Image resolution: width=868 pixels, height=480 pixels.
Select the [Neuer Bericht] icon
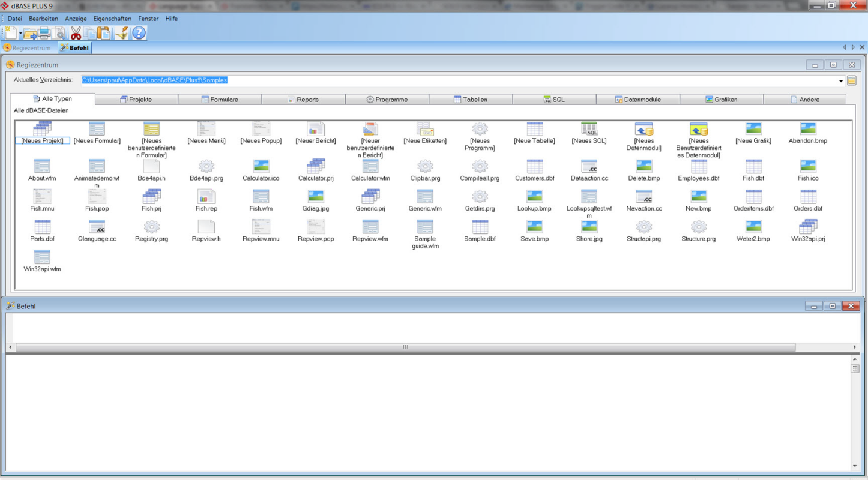coord(316,128)
